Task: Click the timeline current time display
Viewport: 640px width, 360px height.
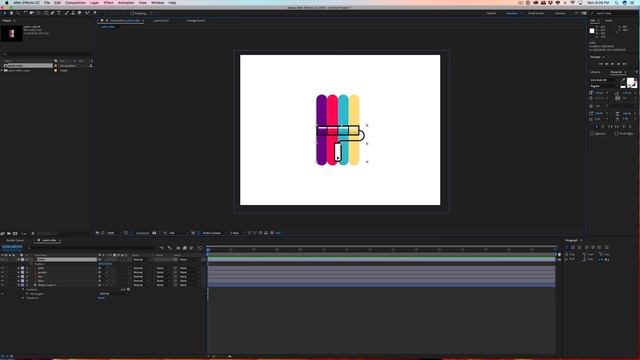Action: [x=12, y=247]
